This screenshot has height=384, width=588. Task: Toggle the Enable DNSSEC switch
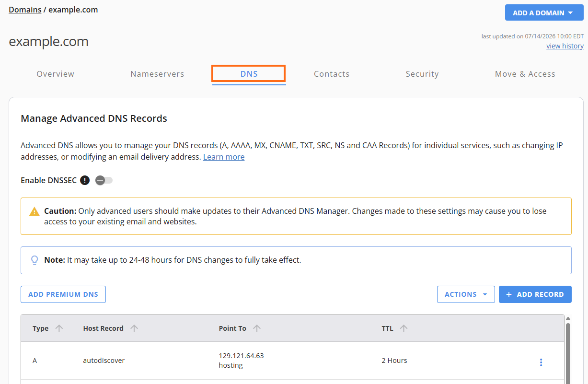pyautogui.click(x=104, y=180)
